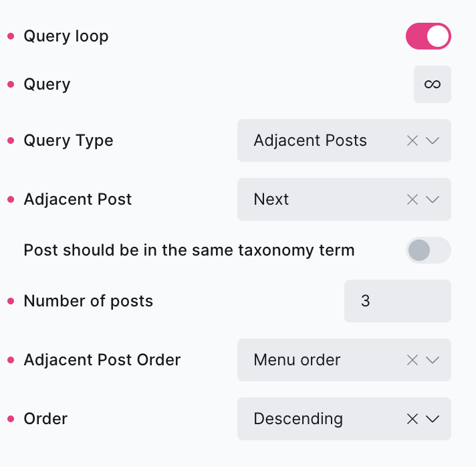This screenshot has width=476, height=467.
Task: Clear the Adjacent Post Order value
Action: coord(412,360)
